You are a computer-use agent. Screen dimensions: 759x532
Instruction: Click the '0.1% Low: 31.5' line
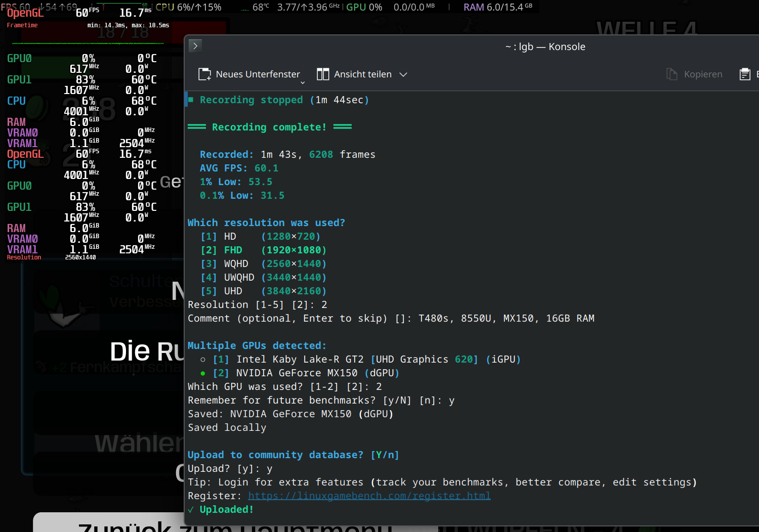pos(242,195)
